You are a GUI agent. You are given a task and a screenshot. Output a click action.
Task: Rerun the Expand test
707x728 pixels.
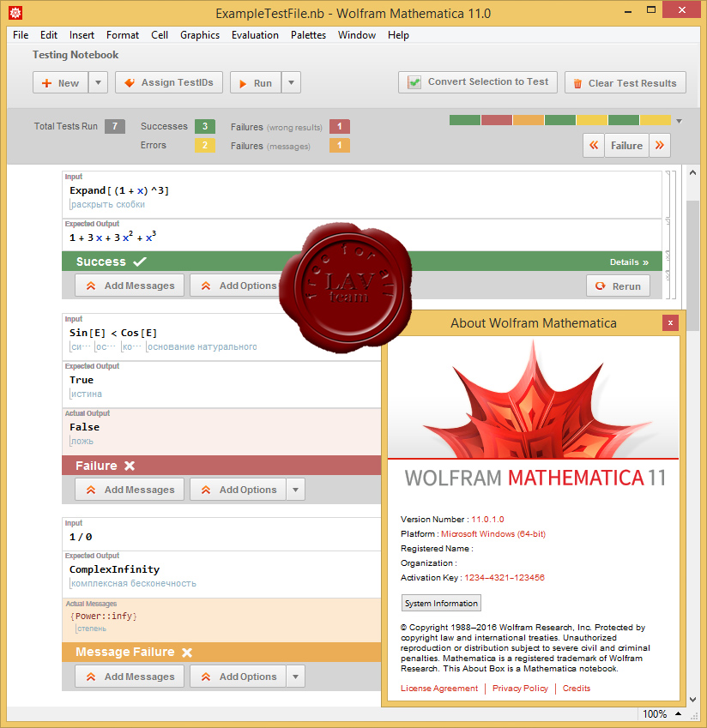point(619,286)
